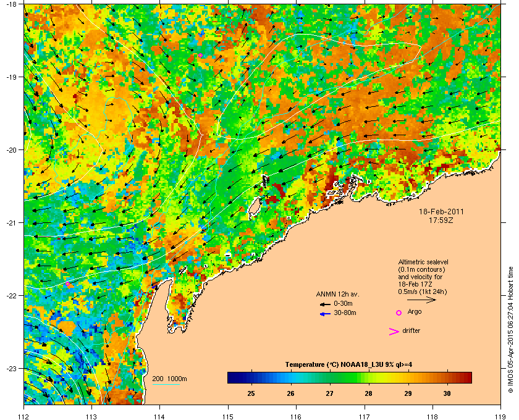This screenshot has height=420, width=519.
Task: Click the Argo legend text
Action: (x=415, y=312)
